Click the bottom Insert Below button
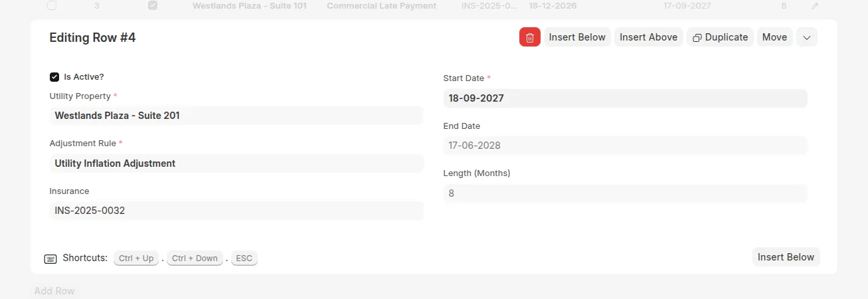 [x=786, y=257]
